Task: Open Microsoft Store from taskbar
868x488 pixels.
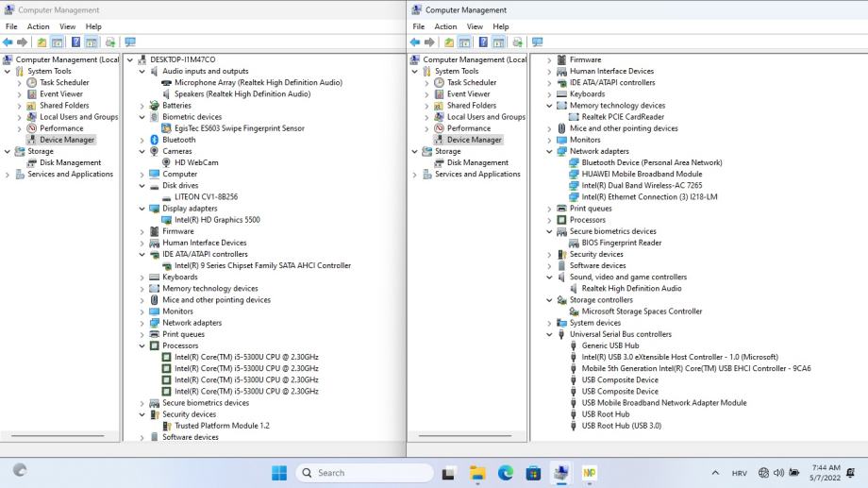Action: pos(533,473)
